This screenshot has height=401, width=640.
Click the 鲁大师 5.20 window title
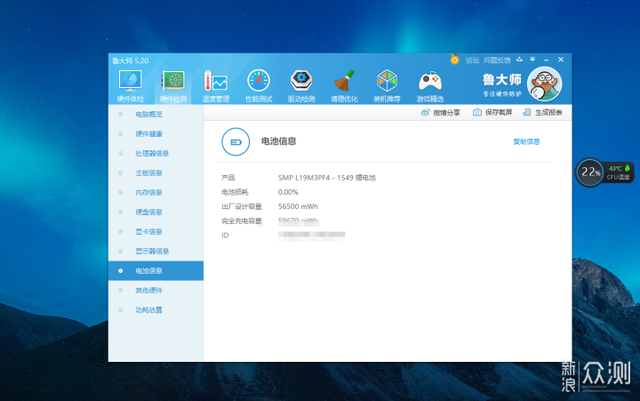click(x=131, y=61)
